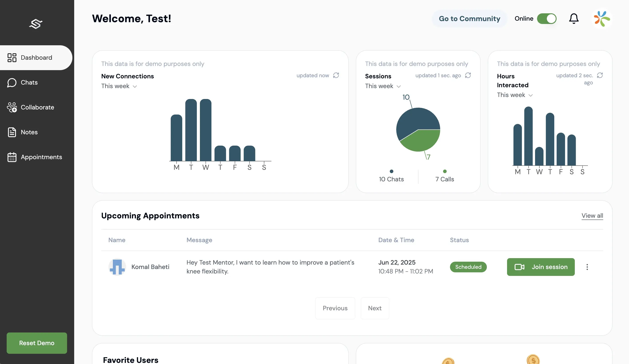Click the '10 Chats' legend entry

click(391, 176)
